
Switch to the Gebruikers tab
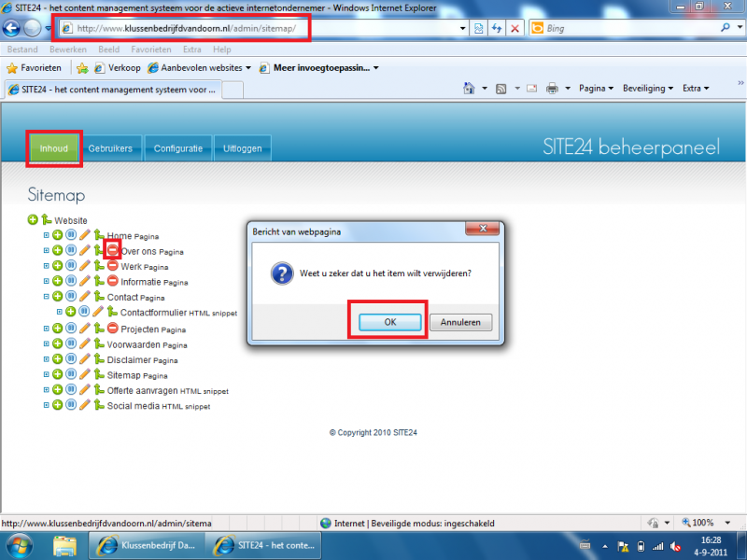tap(110, 148)
